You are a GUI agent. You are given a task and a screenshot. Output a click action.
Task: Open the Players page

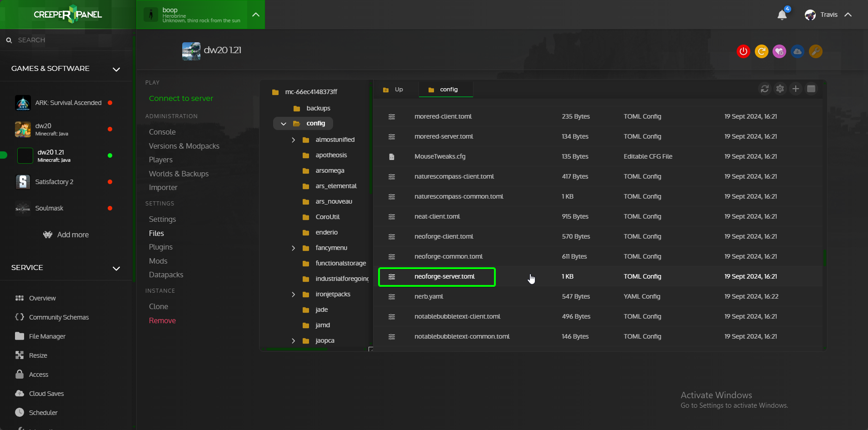pos(161,160)
